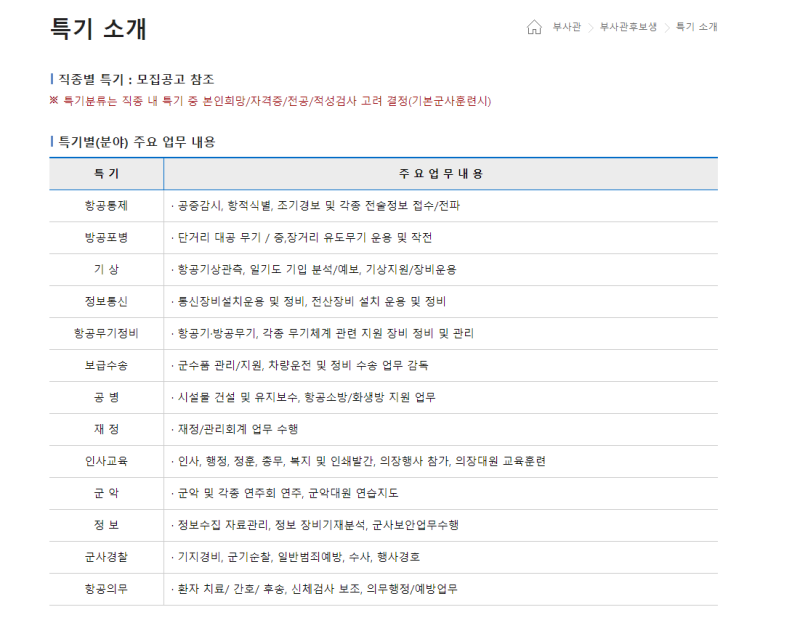Click the large 특기 소개 page title
Image resolution: width=800 pixels, height=623 pixels.
click(98, 29)
